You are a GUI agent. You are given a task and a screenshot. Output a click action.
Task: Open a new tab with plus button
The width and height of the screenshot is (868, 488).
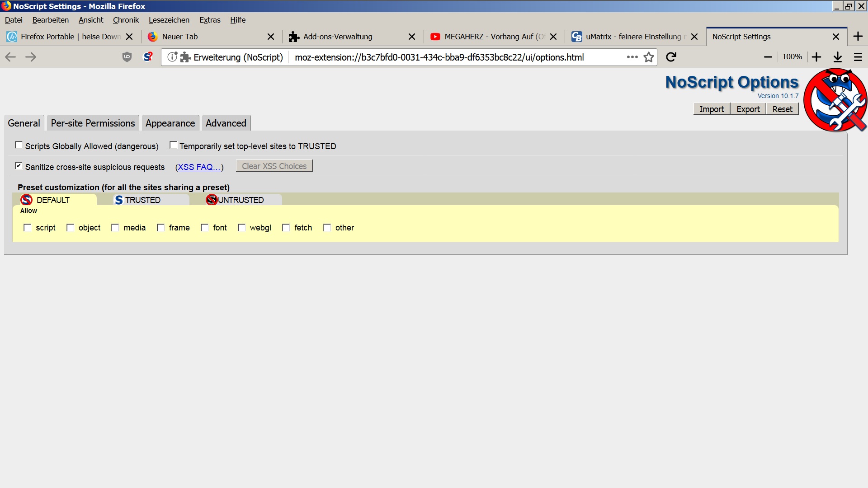pyautogui.click(x=858, y=37)
